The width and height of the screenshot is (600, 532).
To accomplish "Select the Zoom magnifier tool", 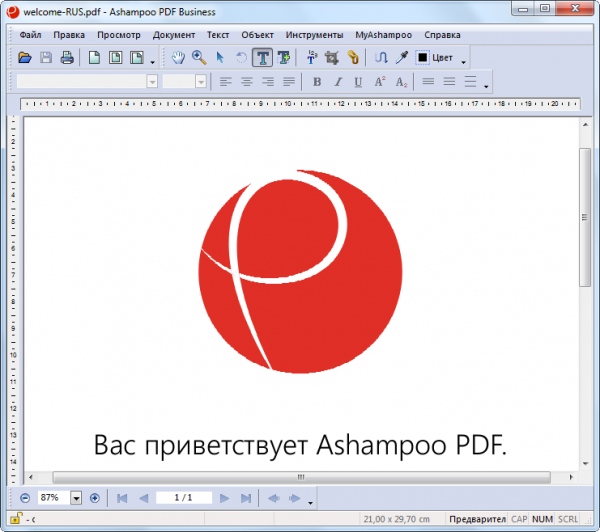I will click(x=199, y=58).
